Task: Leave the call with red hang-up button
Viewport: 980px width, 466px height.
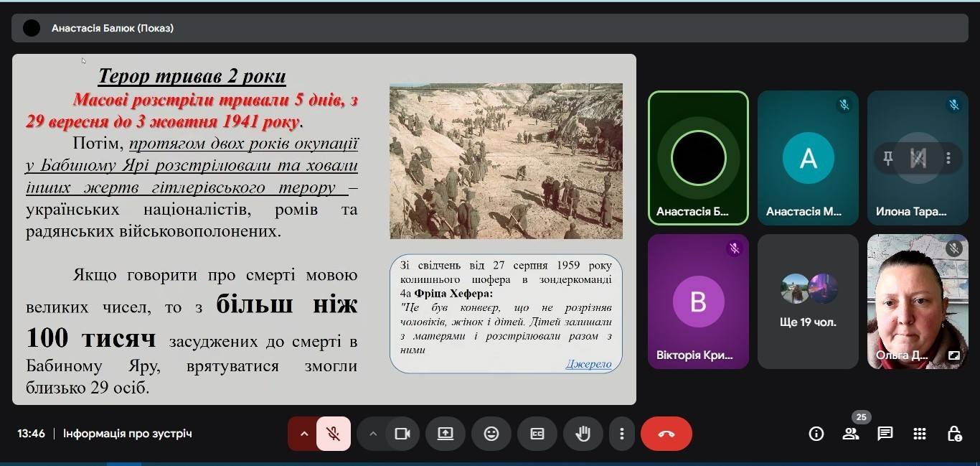Action: [x=666, y=434]
